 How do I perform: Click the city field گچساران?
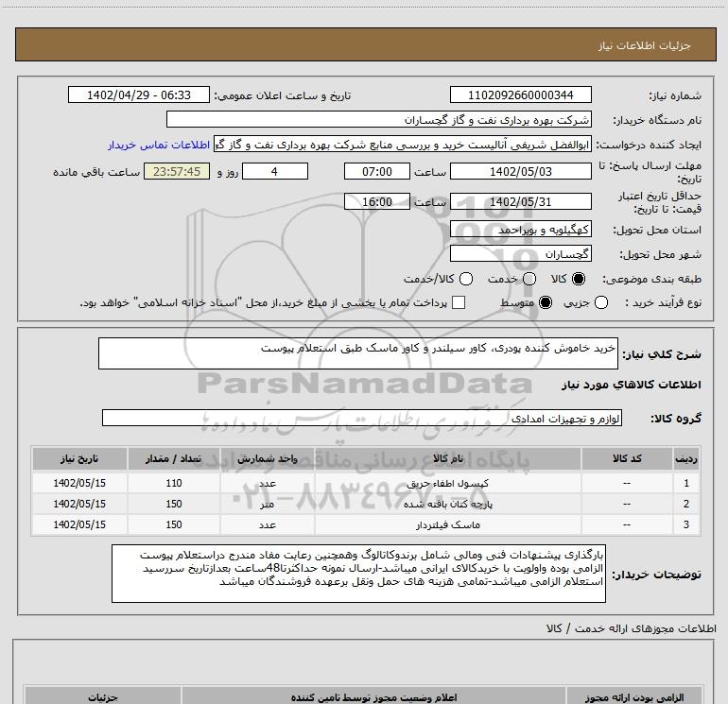[520, 253]
